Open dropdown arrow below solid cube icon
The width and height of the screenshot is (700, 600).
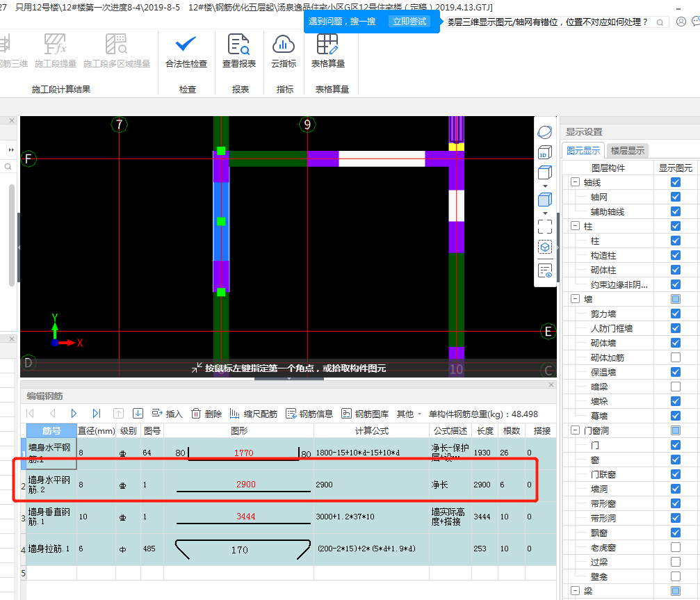[x=545, y=213]
